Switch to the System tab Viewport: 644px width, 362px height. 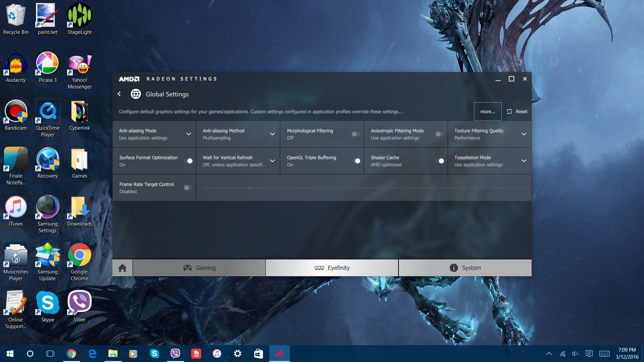(x=465, y=268)
